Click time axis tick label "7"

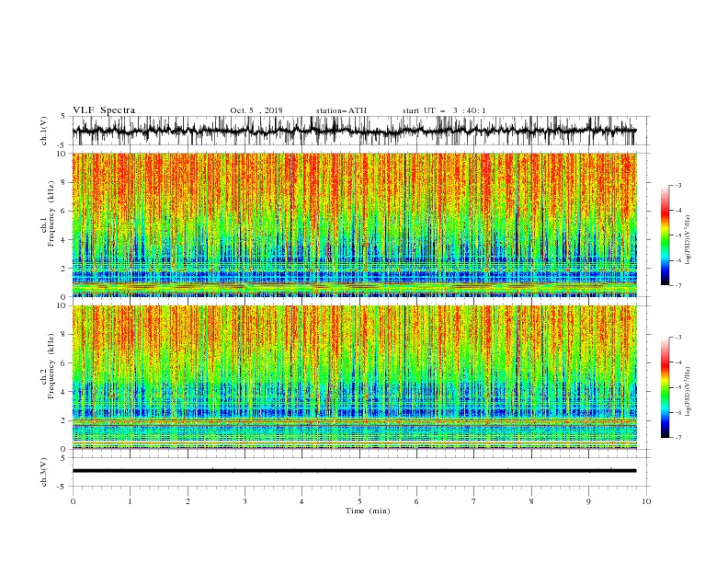click(x=474, y=501)
